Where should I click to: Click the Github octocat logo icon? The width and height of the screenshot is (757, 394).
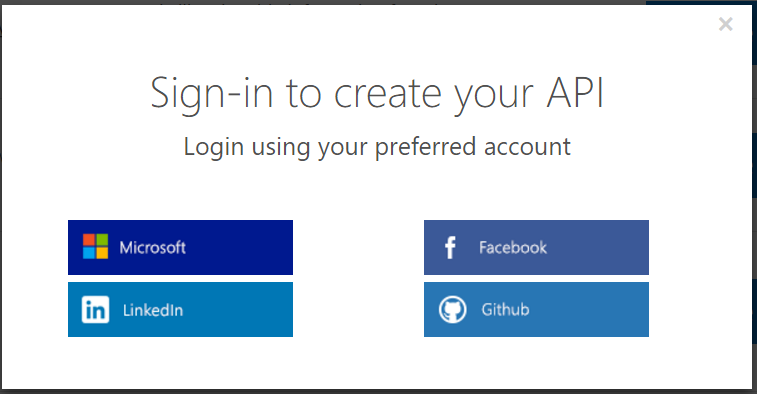coord(452,310)
